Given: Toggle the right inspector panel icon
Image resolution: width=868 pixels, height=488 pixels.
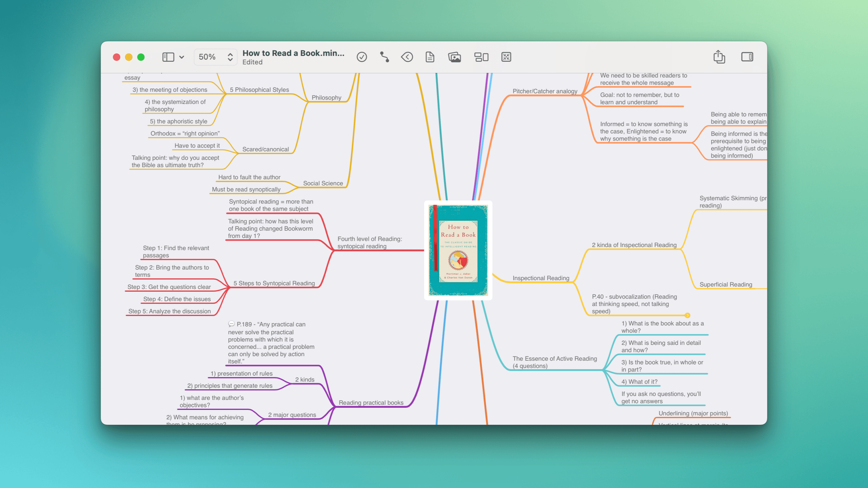Looking at the screenshot, I should [x=747, y=57].
